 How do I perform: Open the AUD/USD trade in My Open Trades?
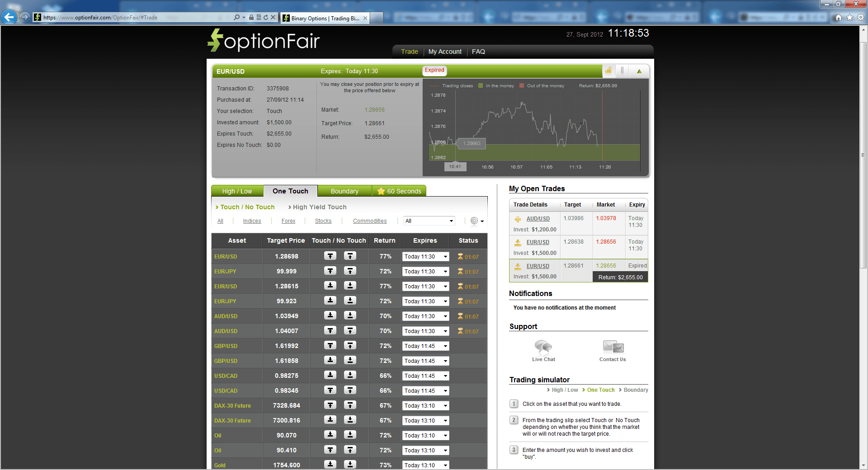(538, 218)
